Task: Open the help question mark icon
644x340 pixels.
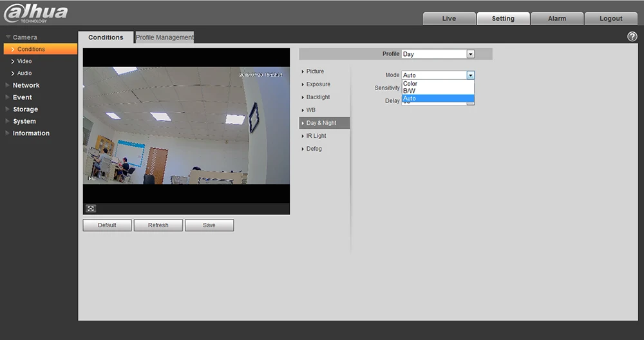Action: (632, 37)
